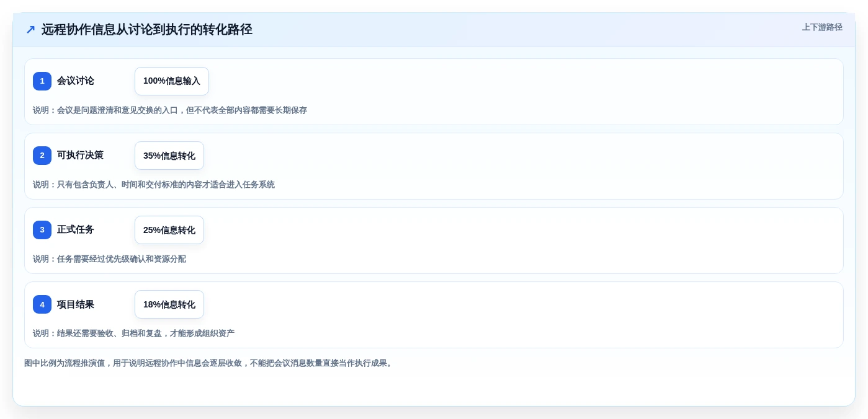
Task: Click the step 2 number badge
Action: (42, 156)
